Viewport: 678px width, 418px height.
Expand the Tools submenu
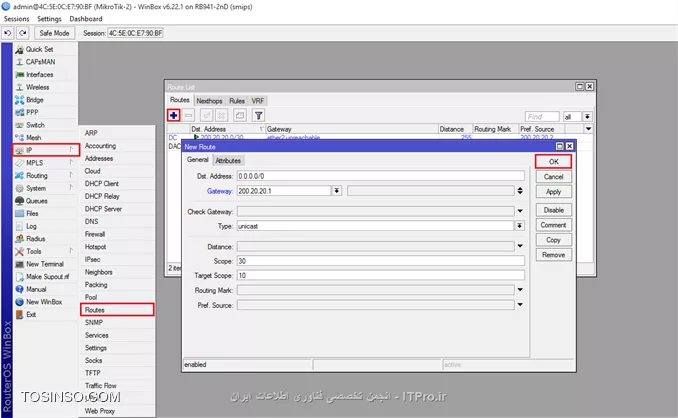(45, 251)
